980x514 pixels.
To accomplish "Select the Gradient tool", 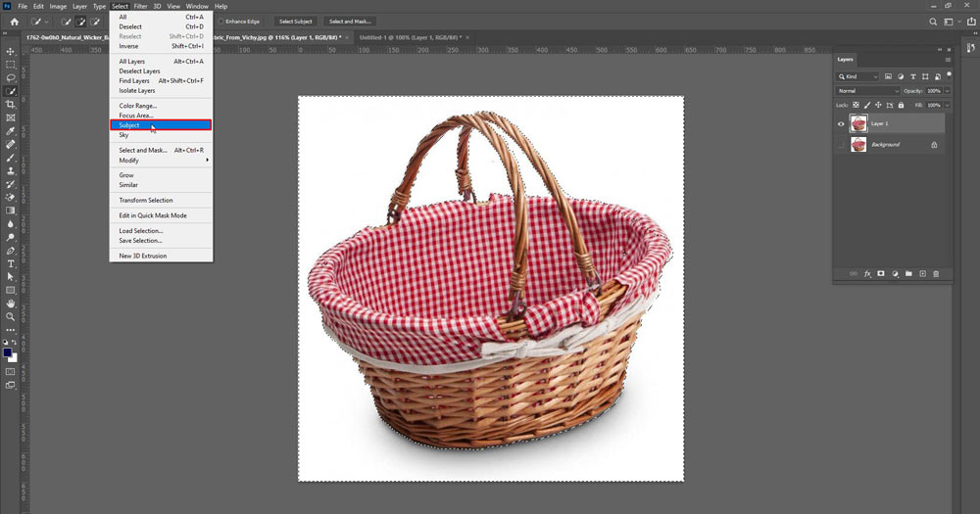I will tap(11, 210).
